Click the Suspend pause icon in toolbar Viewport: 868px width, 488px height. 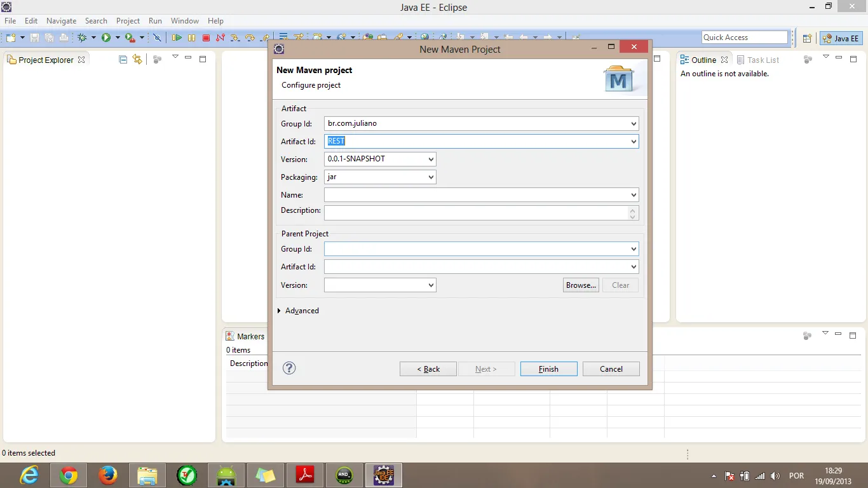click(x=191, y=38)
